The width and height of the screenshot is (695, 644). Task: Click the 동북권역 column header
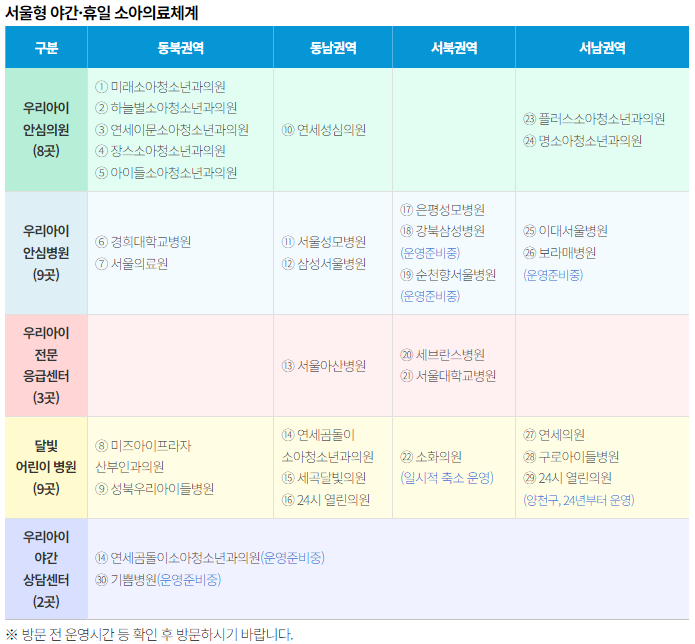pyautogui.click(x=180, y=47)
